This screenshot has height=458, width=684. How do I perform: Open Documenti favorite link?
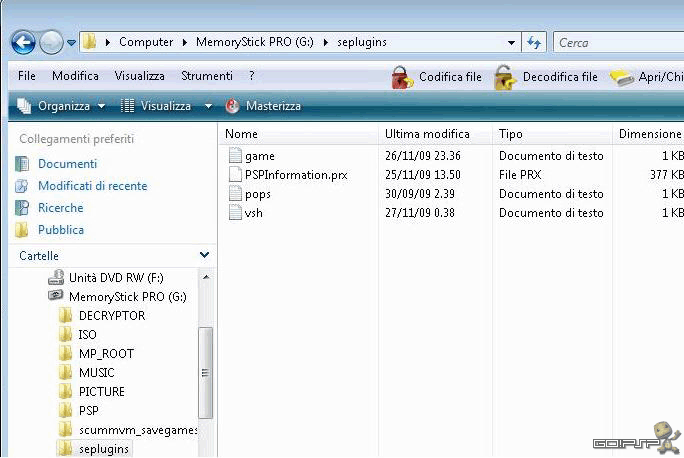(68, 164)
